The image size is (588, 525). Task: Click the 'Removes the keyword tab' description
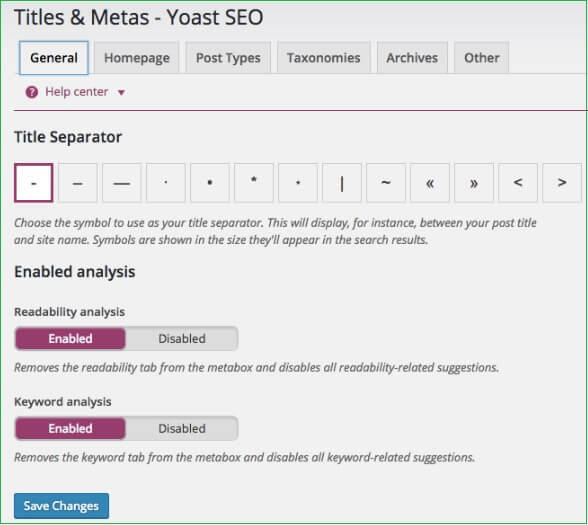coord(244,458)
